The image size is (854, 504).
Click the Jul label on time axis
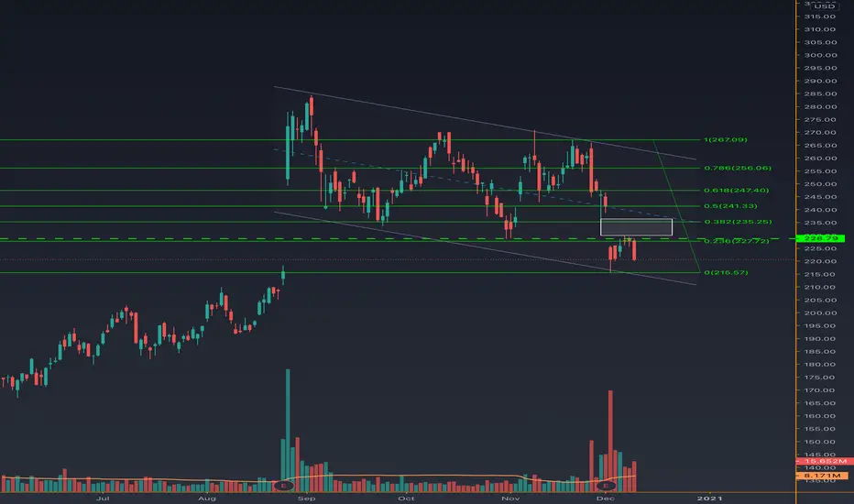103,498
